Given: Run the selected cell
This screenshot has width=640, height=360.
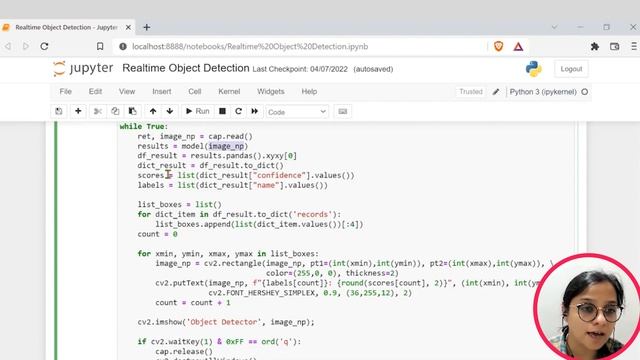Looking at the screenshot, I should point(198,111).
